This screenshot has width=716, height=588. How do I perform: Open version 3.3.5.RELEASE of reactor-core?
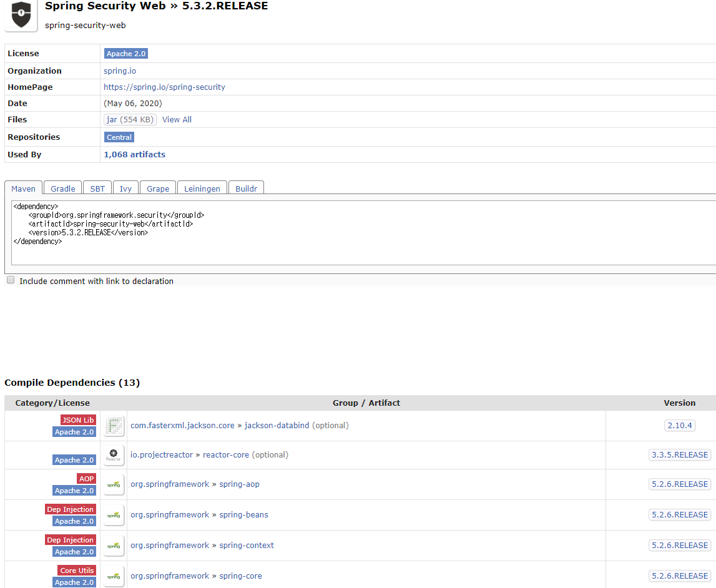click(x=679, y=454)
